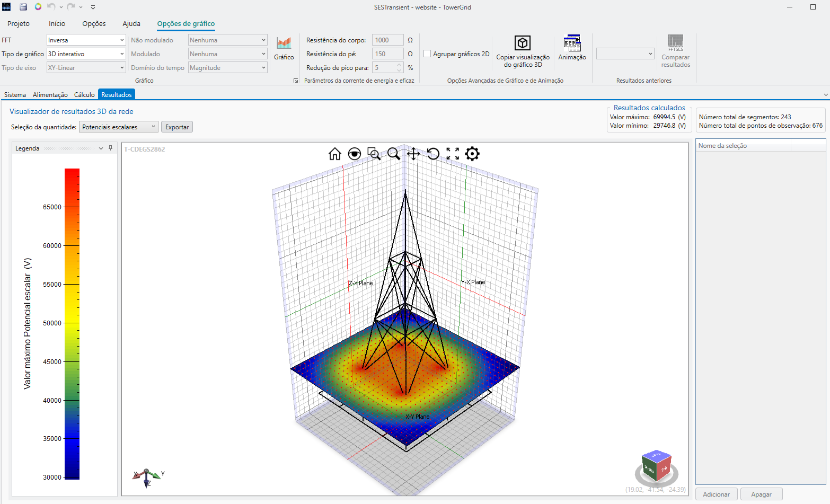Image resolution: width=830 pixels, height=504 pixels.
Task: Switch to the Cálculo tab
Action: tap(84, 95)
